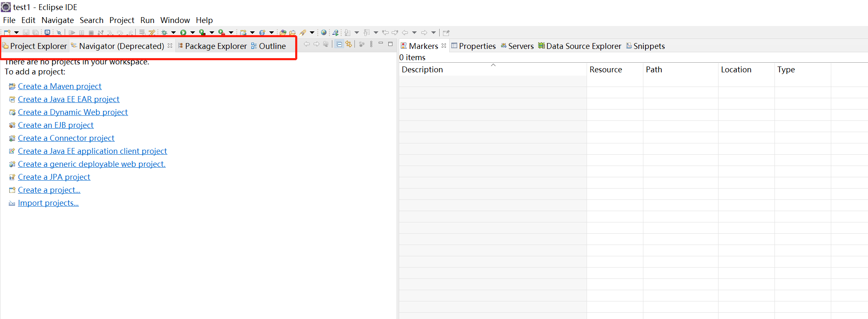
Task: Switch to the Package Explorer tab
Action: tap(213, 46)
